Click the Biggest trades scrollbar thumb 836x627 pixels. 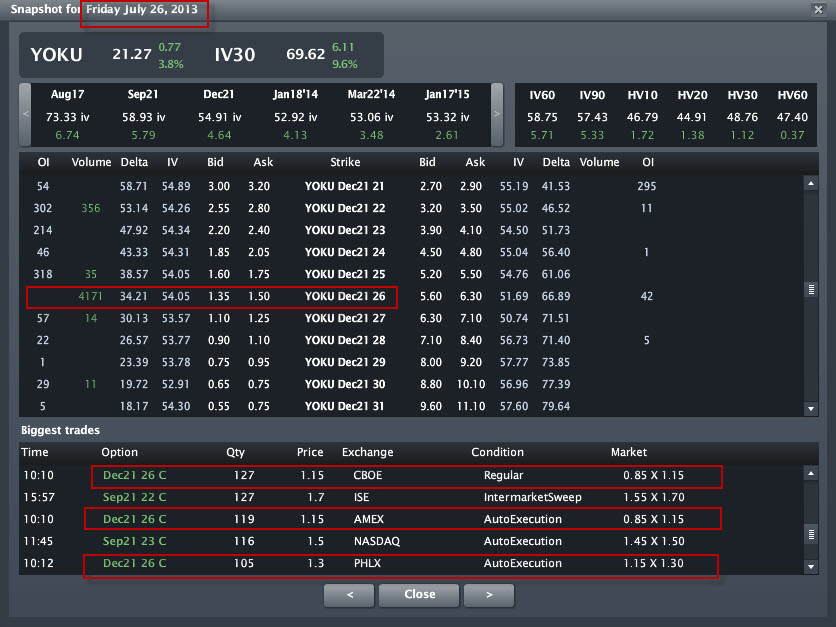811,534
